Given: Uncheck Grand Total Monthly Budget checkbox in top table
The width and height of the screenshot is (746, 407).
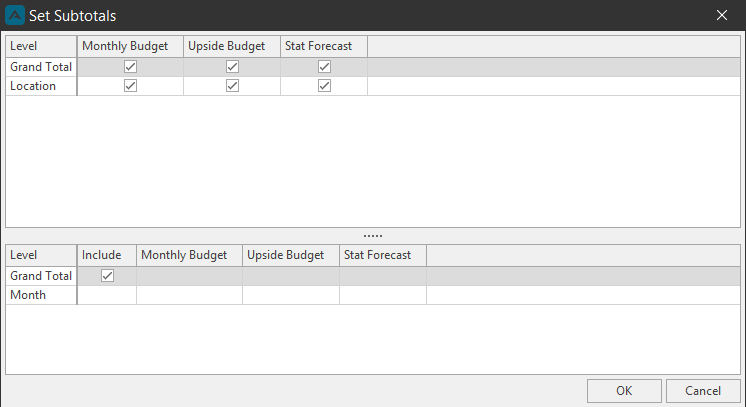Looking at the screenshot, I should [x=130, y=67].
